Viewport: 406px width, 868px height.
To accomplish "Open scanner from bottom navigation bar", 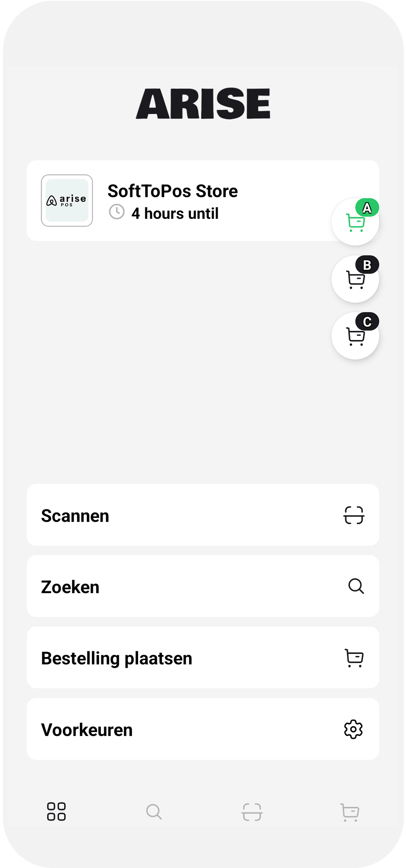I will (252, 812).
